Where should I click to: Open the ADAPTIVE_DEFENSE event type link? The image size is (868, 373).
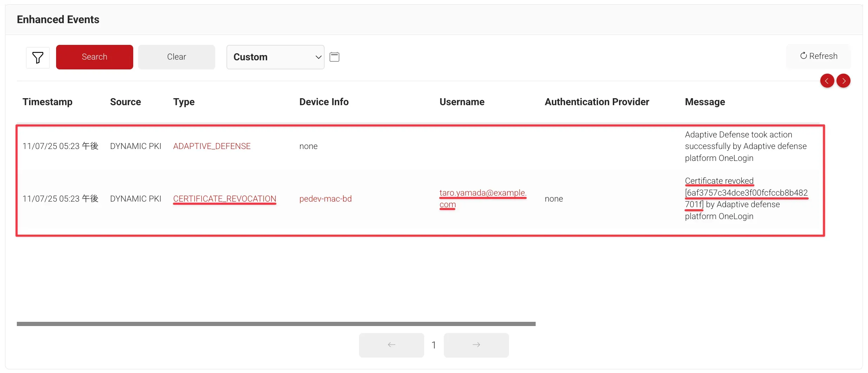pos(212,146)
